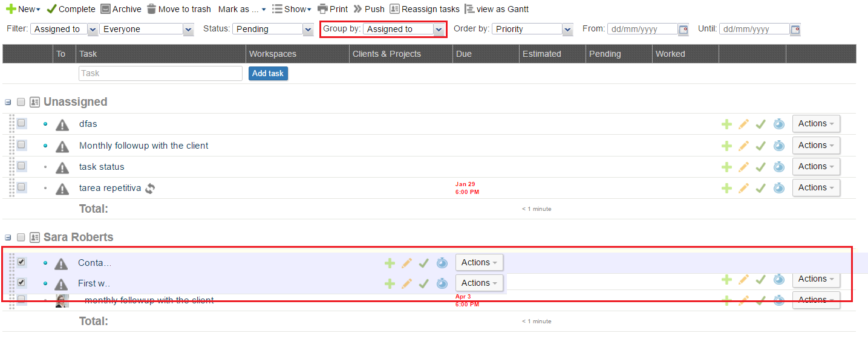The height and width of the screenshot is (339, 868).
Task: Check the checkbox for dfas task
Action: coord(21,123)
